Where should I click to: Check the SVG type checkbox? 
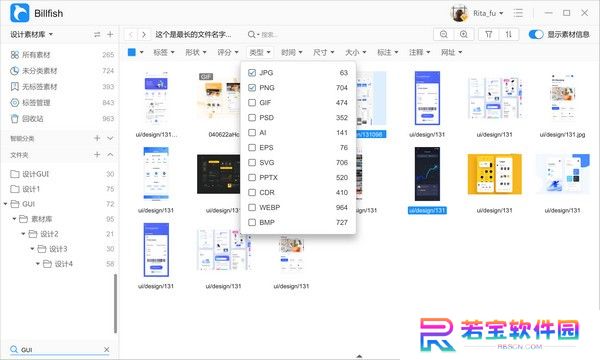(252, 163)
